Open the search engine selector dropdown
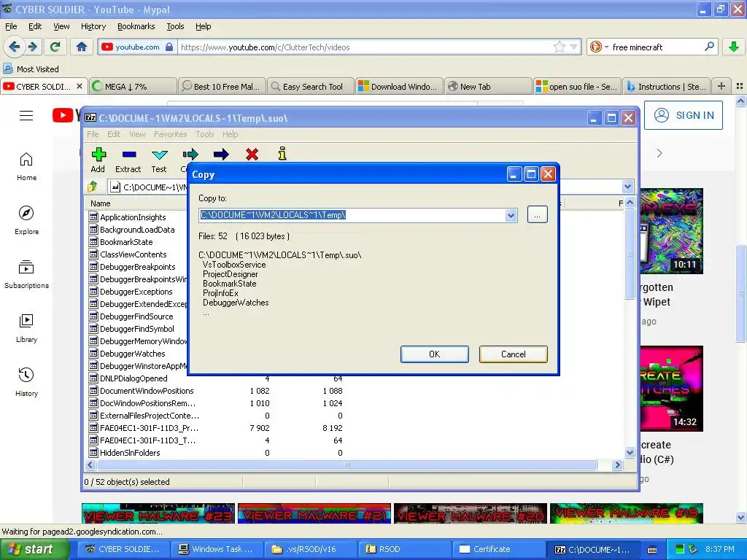Viewport: 747px width, 560px height. point(606,47)
